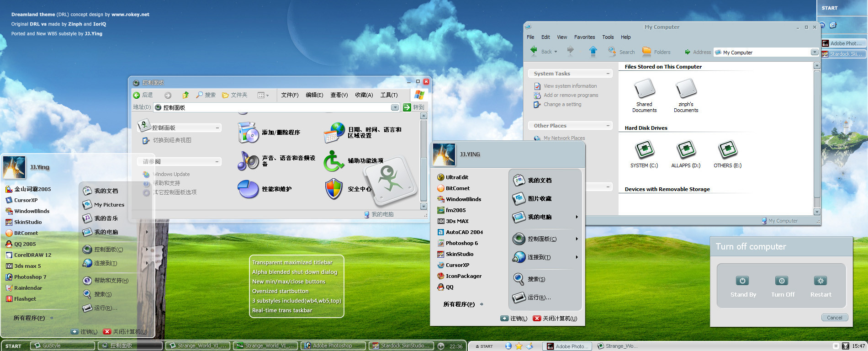Launch IconPackager from the start menu
Screen dimensions: 868x351
[x=459, y=276]
